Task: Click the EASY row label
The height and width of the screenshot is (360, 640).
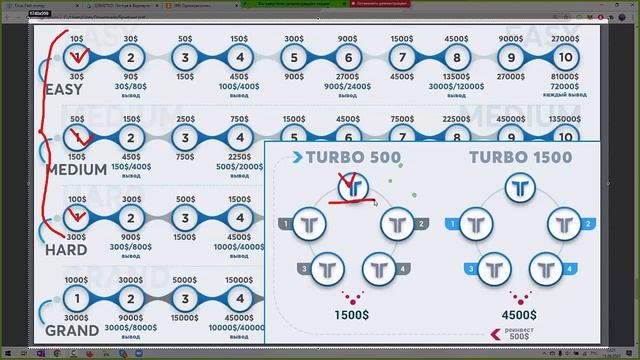Action: tap(64, 89)
